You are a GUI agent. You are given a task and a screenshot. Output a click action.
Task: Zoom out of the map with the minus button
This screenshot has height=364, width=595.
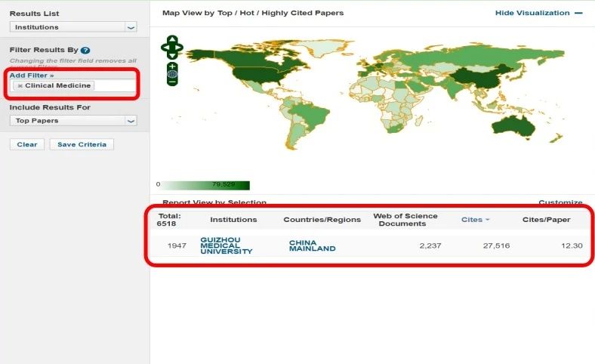click(x=172, y=82)
